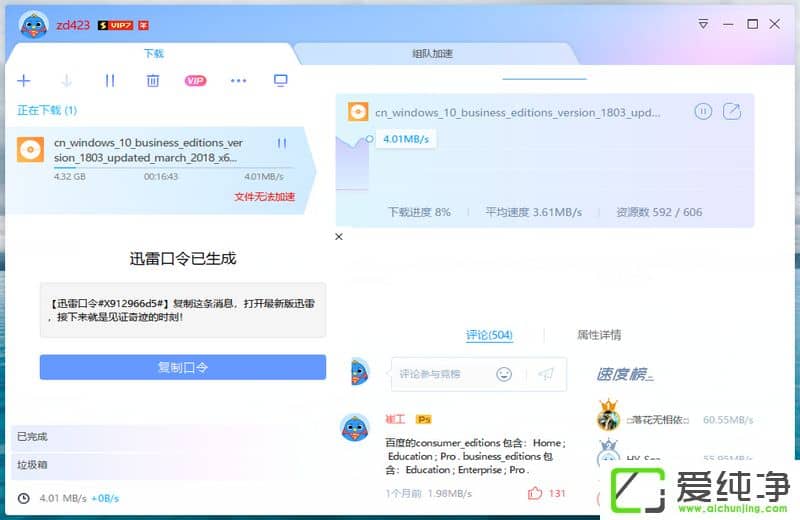Click the 00:16:43 remaining time
800x520 pixels.
pyautogui.click(x=161, y=177)
